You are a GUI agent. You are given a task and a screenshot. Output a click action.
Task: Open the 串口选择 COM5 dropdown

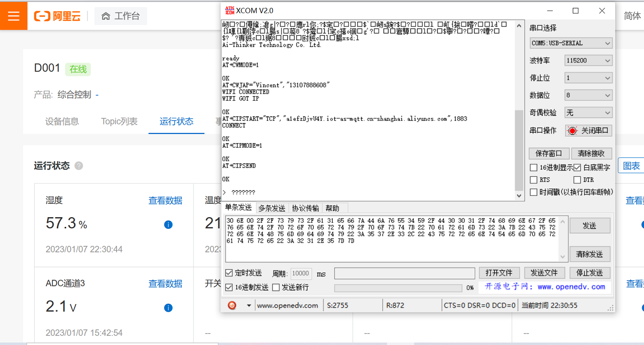click(x=571, y=43)
